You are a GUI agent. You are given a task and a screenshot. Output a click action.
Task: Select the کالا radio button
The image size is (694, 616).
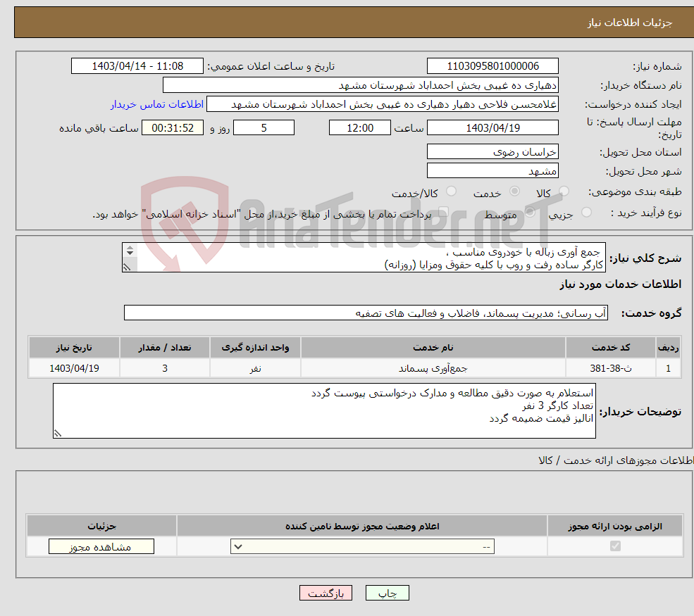(x=564, y=191)
